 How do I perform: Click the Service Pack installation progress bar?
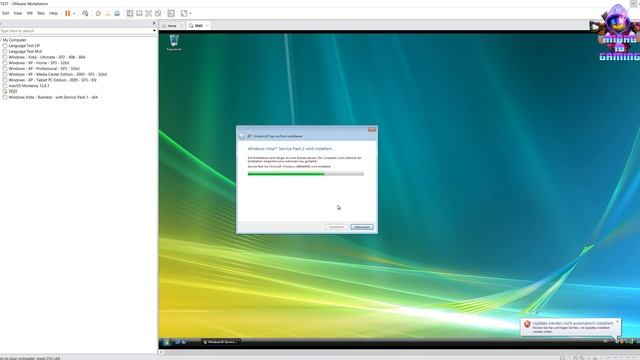306,174
